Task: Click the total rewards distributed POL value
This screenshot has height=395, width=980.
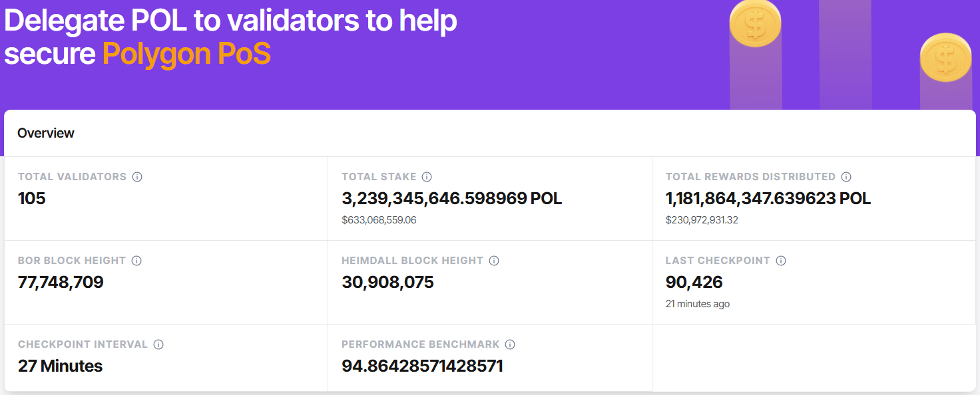Action: pos(768,198)
